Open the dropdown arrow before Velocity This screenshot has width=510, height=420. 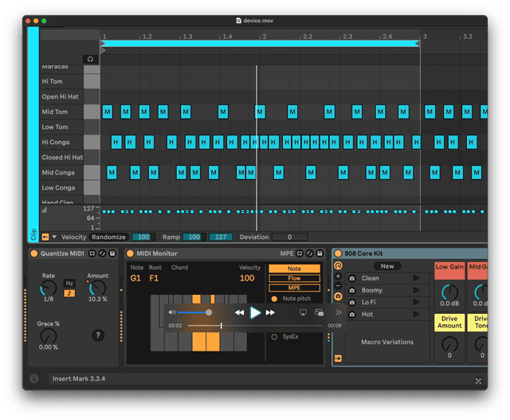(x=54, y=237)
